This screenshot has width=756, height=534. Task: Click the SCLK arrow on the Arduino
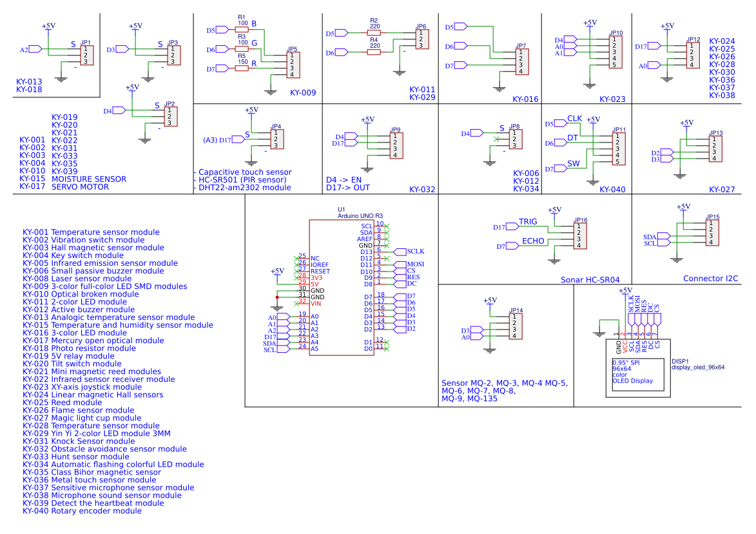[x=400, y=252]
